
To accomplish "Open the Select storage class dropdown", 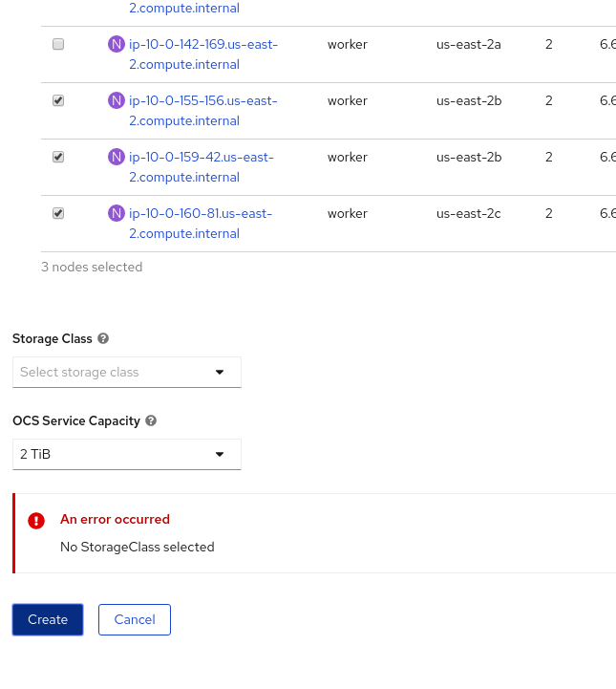I will [x=126, y=373].
